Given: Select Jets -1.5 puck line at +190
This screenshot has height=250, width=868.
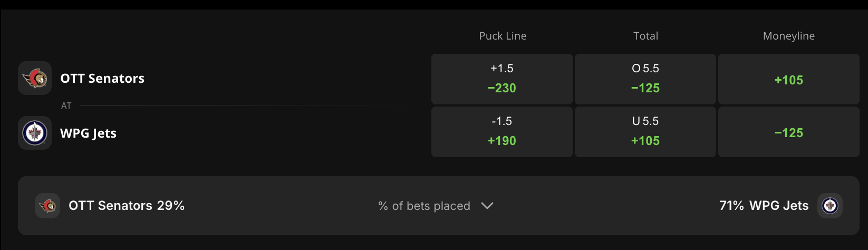Looking at the screenshot, I should (502, 132).
